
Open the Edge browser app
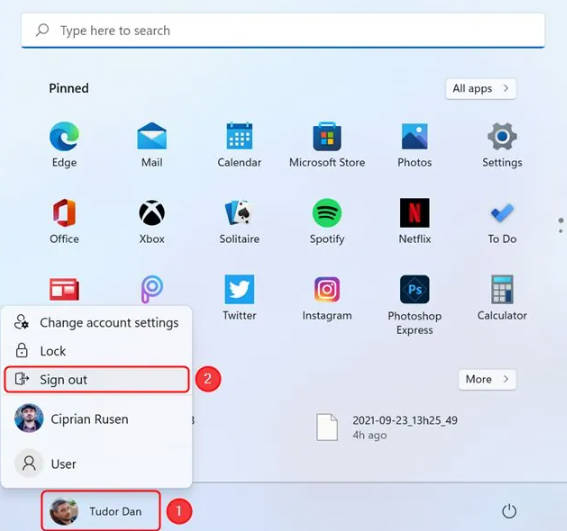(x=64, y=144)
